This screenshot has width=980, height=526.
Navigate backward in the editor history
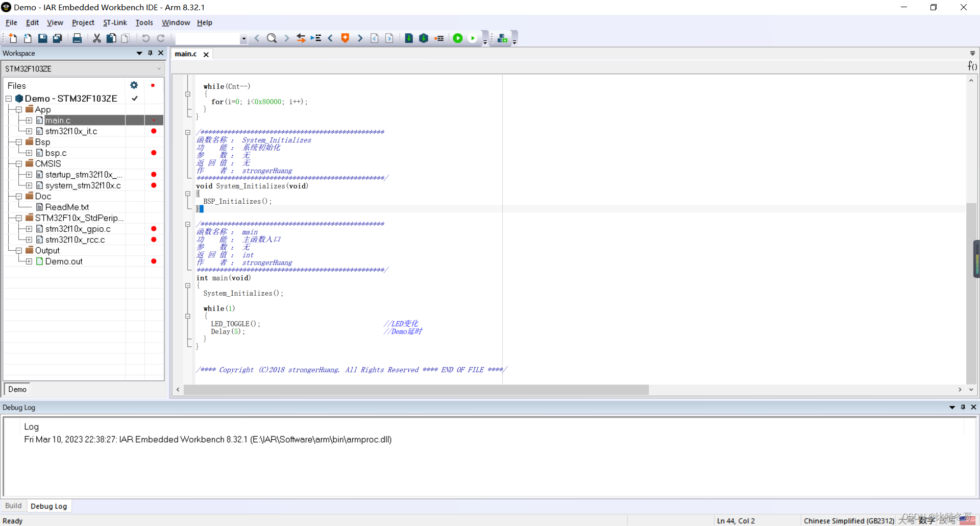click(375, 38)
